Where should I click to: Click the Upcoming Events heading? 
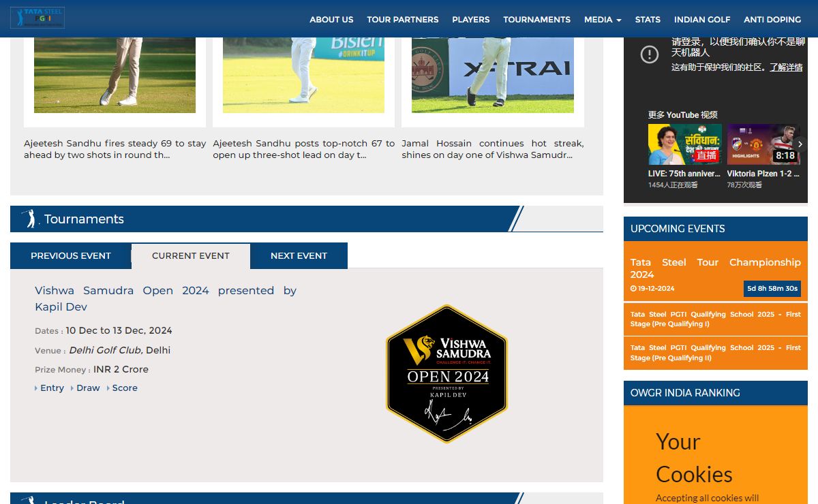(678, 229)
